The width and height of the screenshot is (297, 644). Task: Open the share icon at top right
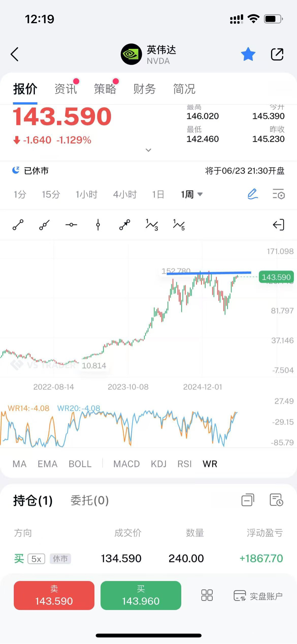pos(277,54)
